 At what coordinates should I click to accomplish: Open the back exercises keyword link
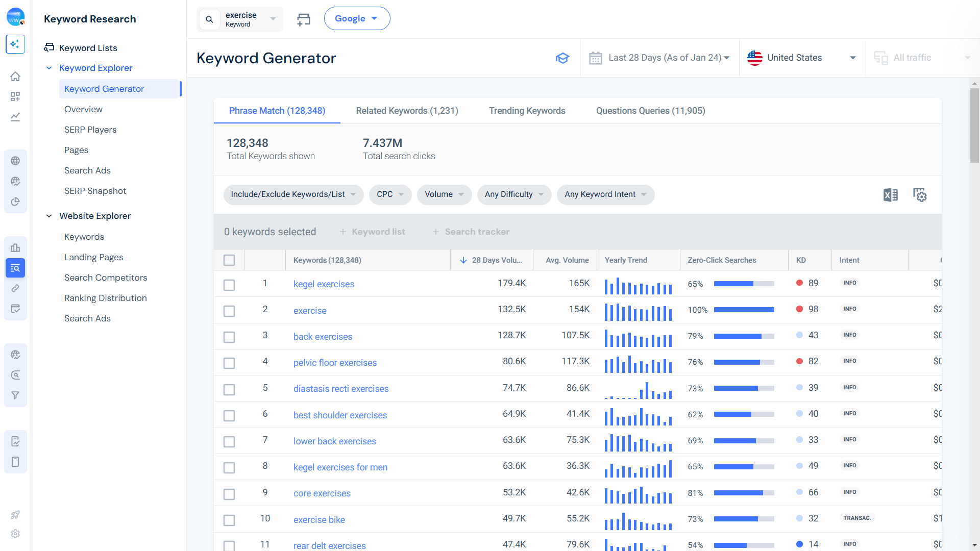pyautogui.click(x=323, y=336)
